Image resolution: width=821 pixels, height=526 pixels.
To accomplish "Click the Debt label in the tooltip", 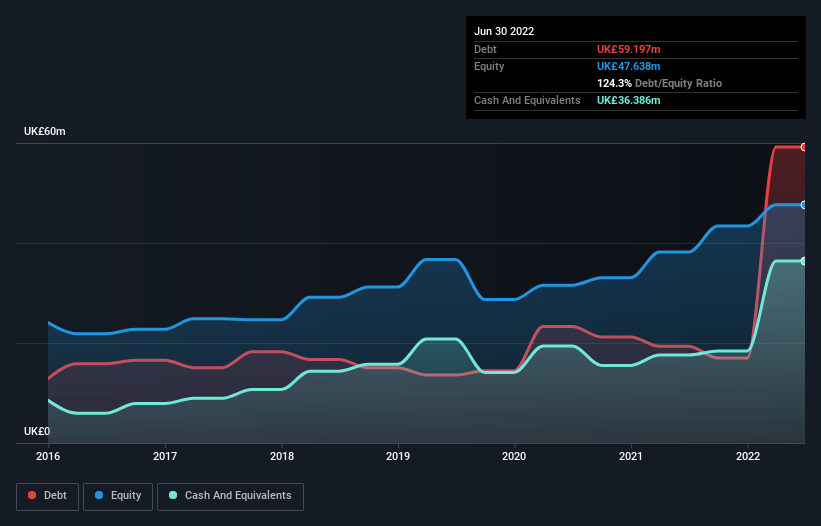I will [485, 49].
